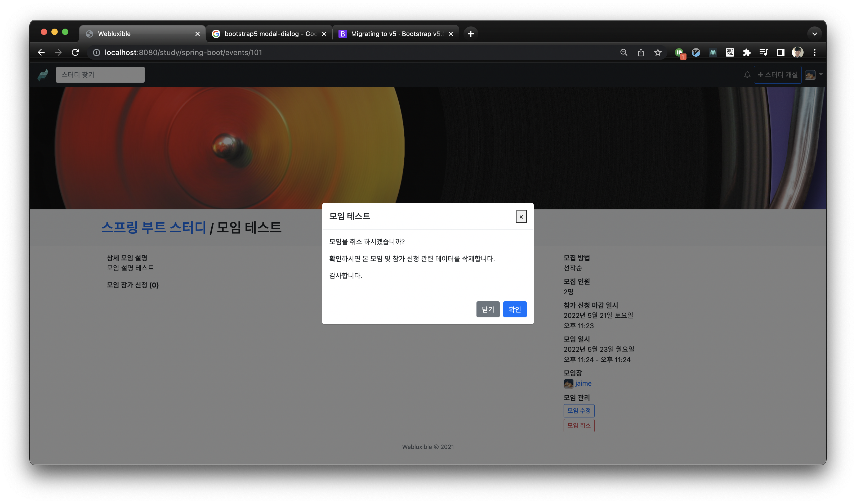Toggle the browser side panel icon
The width and height of the screenshot is (856, 504).
[781, 52]
